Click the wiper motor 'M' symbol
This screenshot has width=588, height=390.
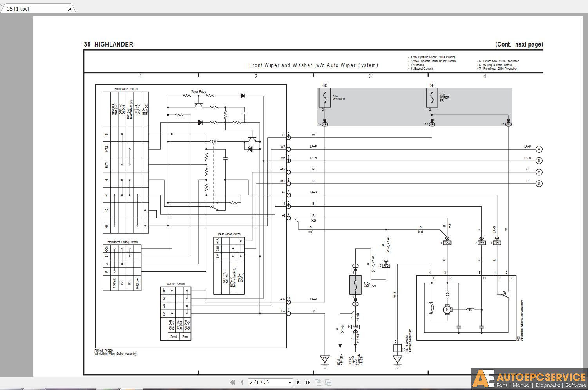[x=447, y=310]
